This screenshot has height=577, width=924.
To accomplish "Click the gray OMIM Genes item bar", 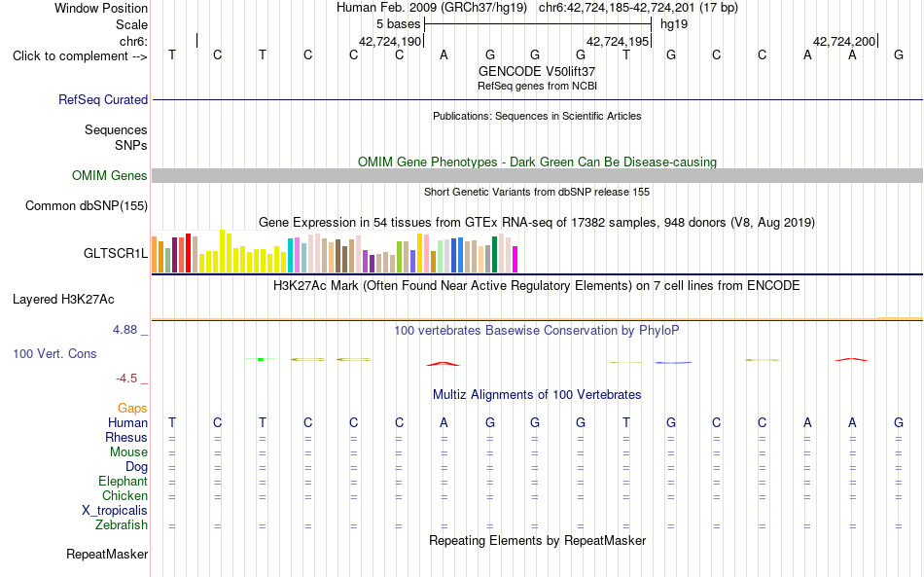I will click(537, 176).
